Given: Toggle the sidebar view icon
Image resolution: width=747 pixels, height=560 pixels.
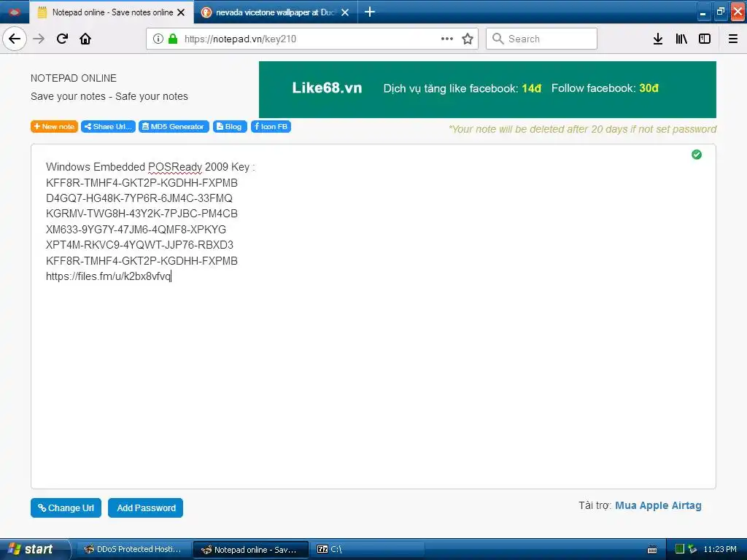Looking at the screenshot, I should pos(705,39).
